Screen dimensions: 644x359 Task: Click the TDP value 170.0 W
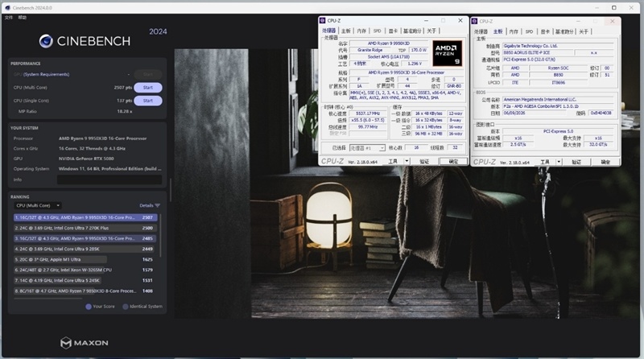pos(419,50)
